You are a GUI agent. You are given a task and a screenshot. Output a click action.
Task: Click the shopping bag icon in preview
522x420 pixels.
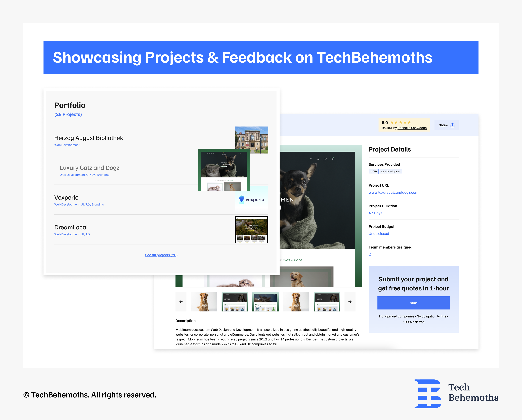pos(333,159)
